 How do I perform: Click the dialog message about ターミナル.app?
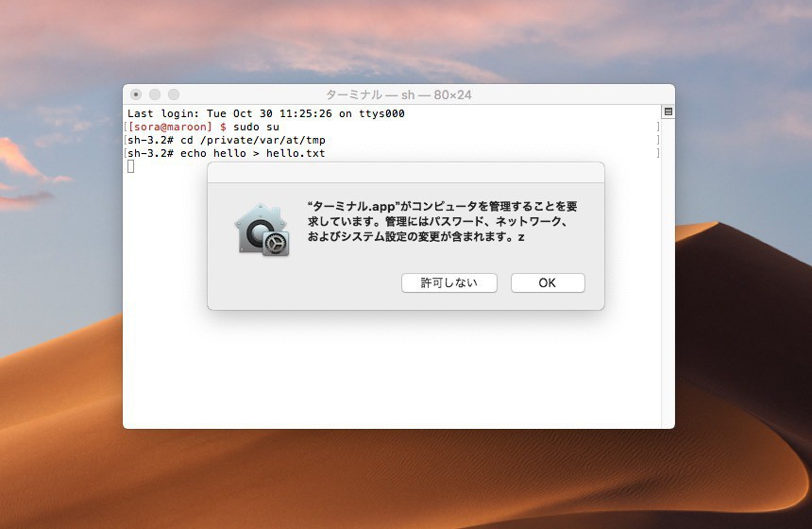click(442, 221)
